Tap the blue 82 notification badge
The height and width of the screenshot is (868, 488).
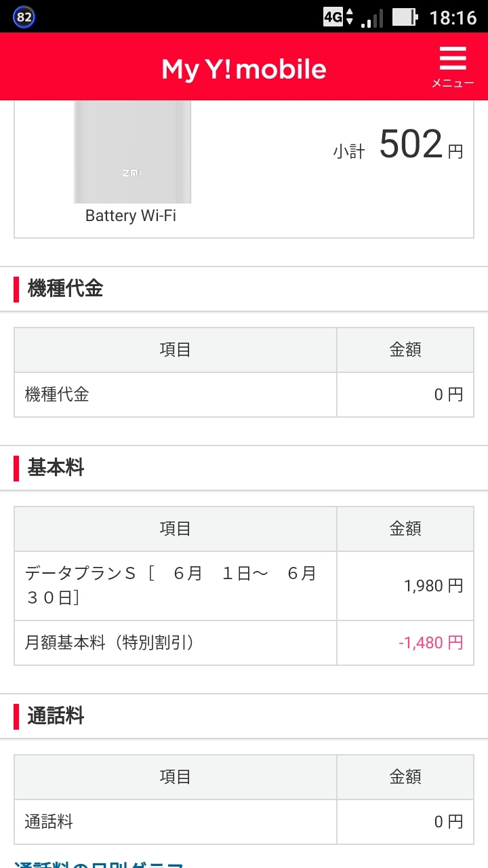pyautogui.click(x=24, y=17)
